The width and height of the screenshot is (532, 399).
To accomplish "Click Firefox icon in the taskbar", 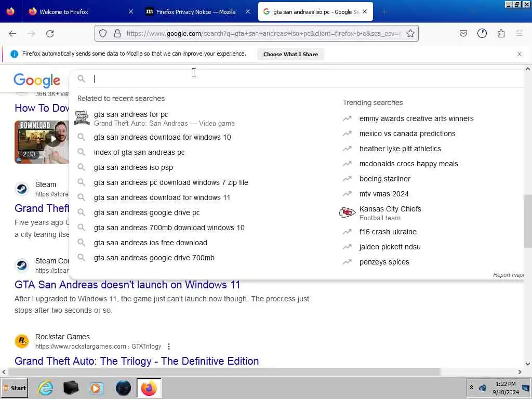I will [149, 388].
